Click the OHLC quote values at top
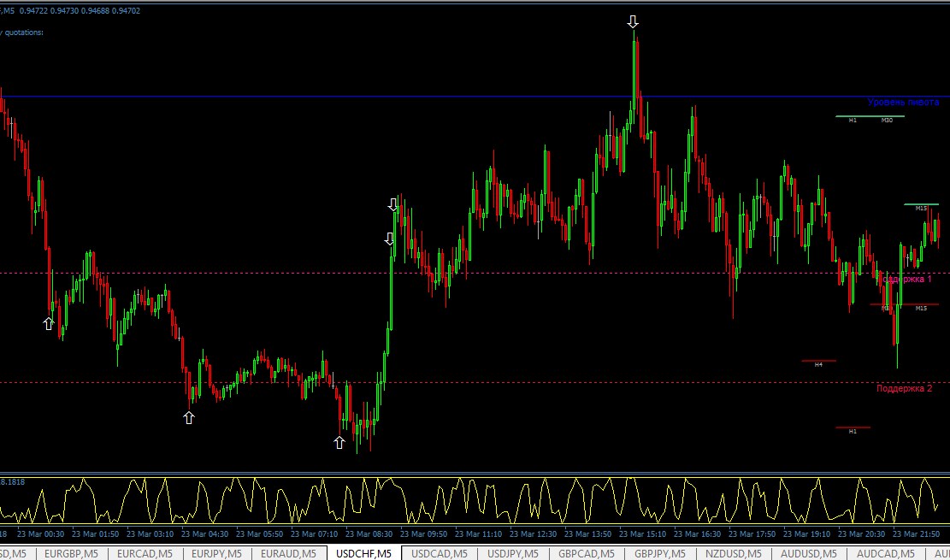 click(x=80, y=10)
